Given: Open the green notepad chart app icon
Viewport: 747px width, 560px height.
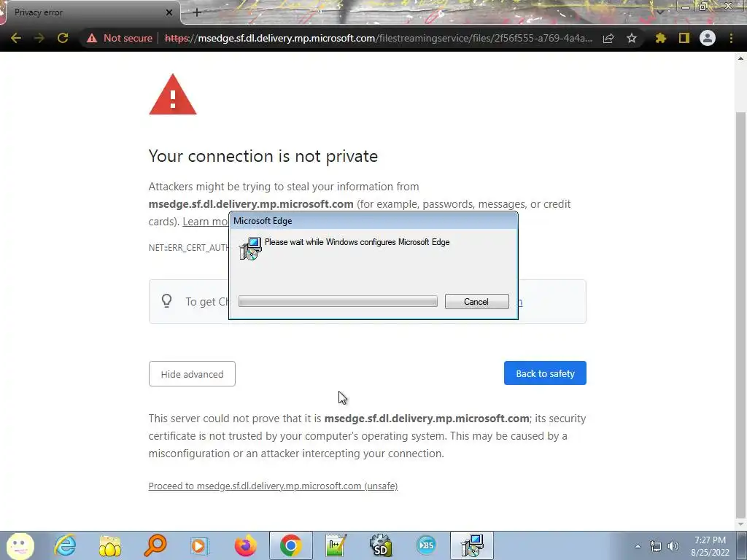Looking at the screenshot, I should point(336,545).
